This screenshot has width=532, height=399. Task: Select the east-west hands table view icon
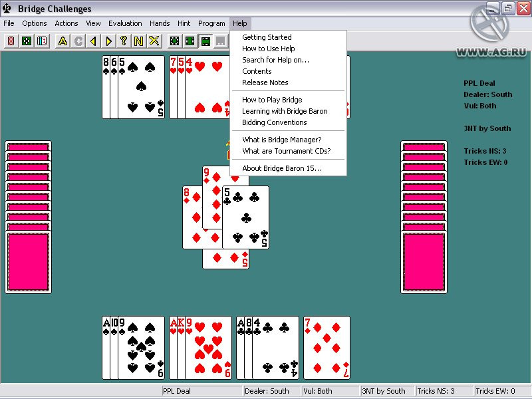[190, 41]
